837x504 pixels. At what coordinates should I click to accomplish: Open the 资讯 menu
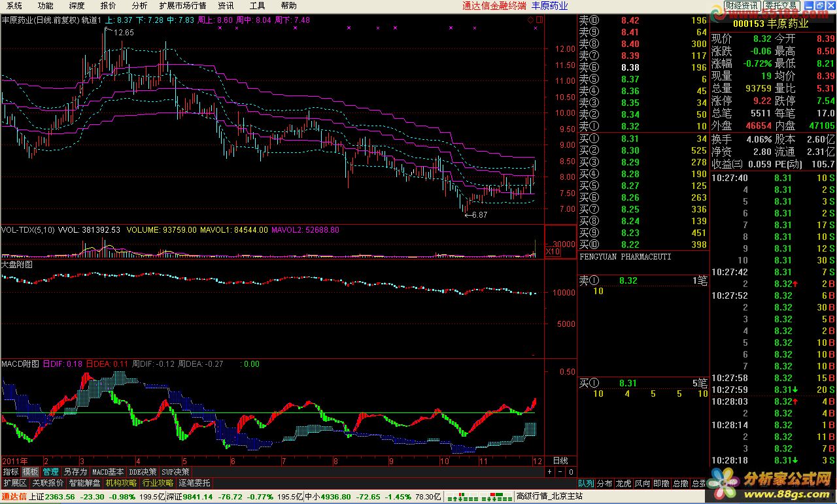[226, 5]
